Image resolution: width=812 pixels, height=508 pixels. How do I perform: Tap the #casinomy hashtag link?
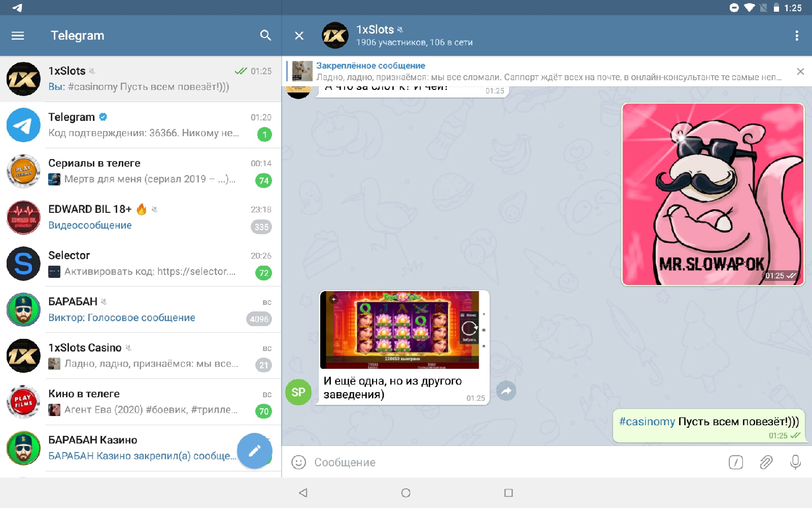pyautogui.click(x=647, y=422)
